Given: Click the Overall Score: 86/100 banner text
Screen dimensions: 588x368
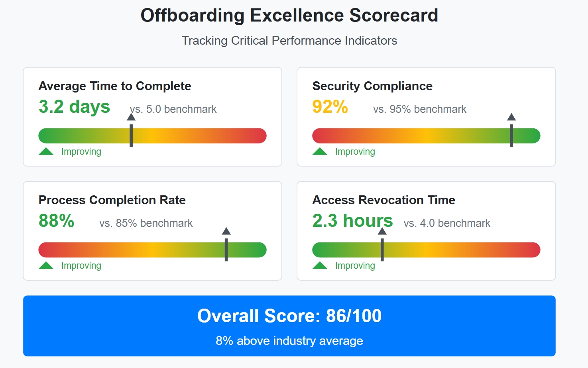Looking at the screenshot, I should [289, 316].
